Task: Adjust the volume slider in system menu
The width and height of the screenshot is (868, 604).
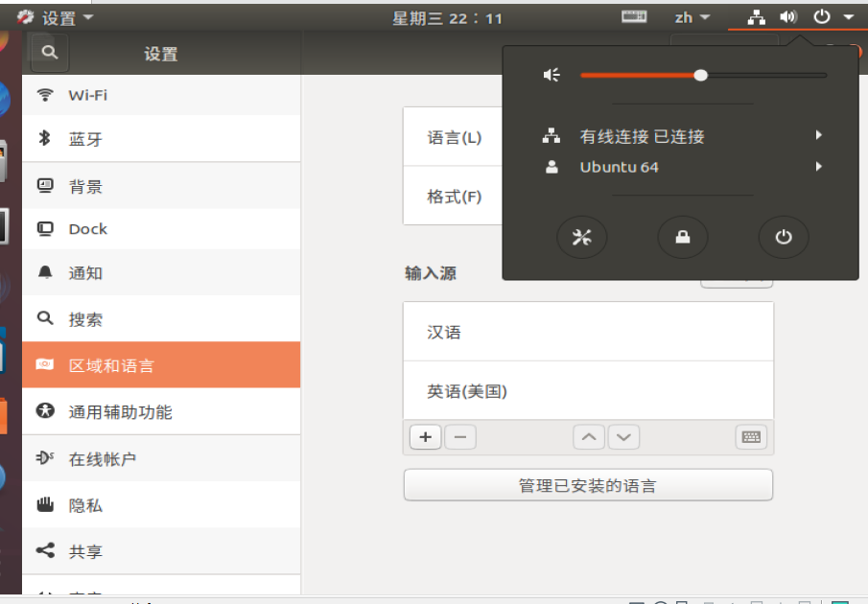Action: click(703, 75)
